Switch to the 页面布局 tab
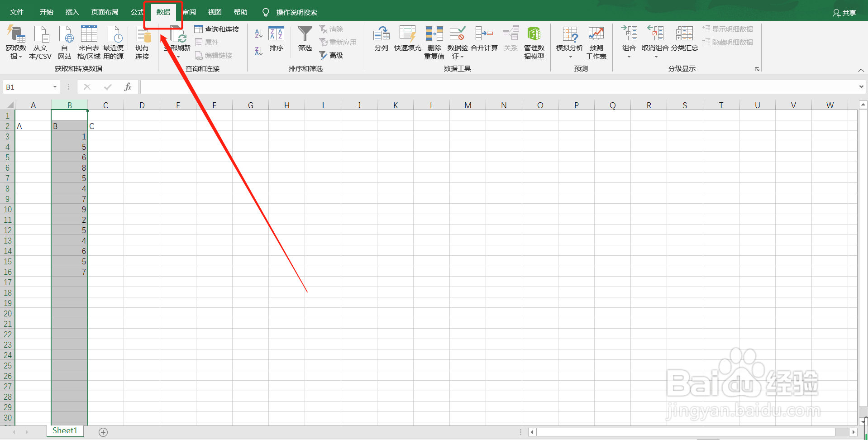 click(105, 12)
